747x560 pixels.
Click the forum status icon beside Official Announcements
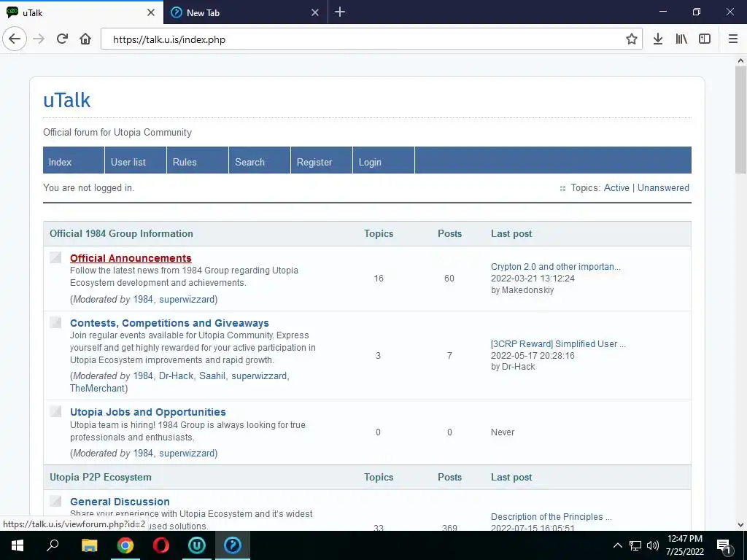coord(55,257)
